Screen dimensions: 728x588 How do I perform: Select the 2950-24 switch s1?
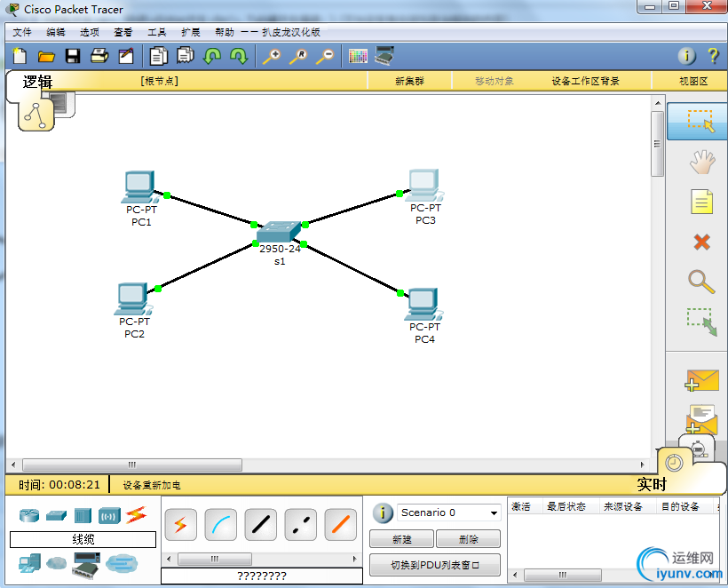pyautogui.click(x=279, y=231)
